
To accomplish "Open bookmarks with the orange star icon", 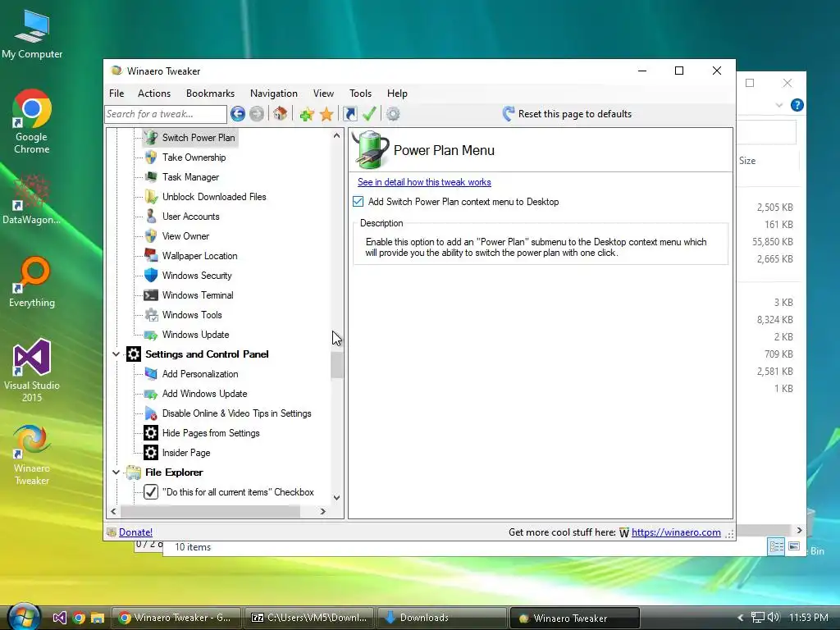I will [x=326, y=113].
